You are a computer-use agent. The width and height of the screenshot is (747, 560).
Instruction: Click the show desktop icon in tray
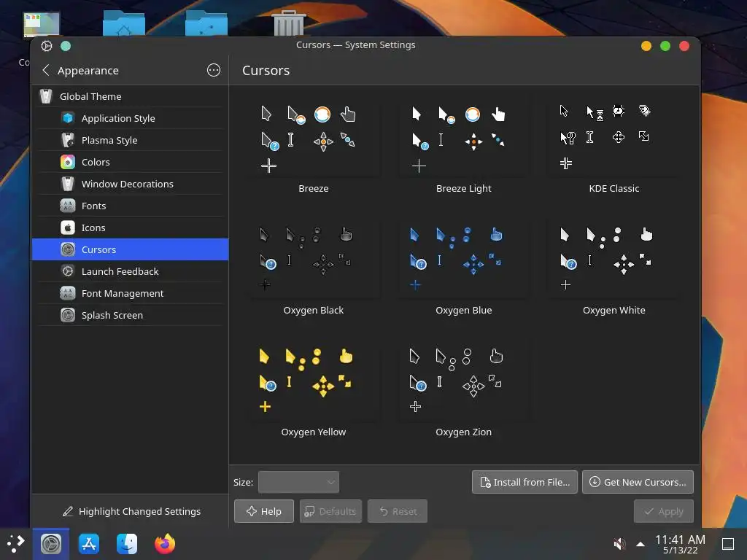pyautogui.click(x=728, y=544)
